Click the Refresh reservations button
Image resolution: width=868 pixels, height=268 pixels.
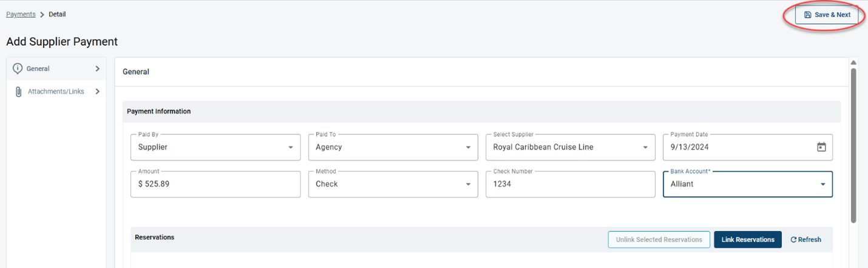pos(805,239)
